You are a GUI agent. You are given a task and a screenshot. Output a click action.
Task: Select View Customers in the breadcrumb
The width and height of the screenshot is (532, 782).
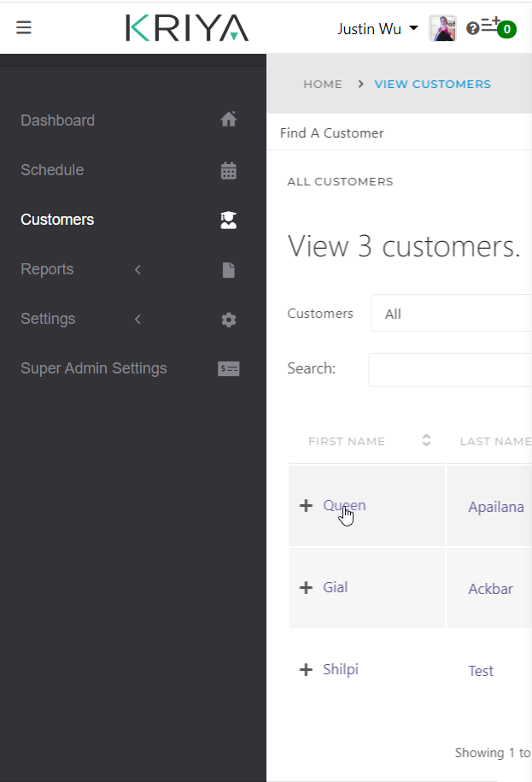pos(432,84)
